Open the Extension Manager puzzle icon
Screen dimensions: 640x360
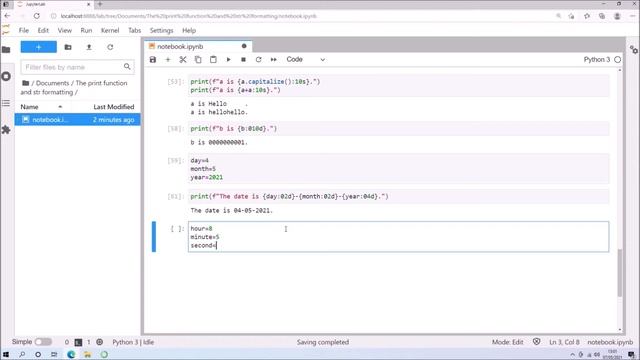pos(6,130)
